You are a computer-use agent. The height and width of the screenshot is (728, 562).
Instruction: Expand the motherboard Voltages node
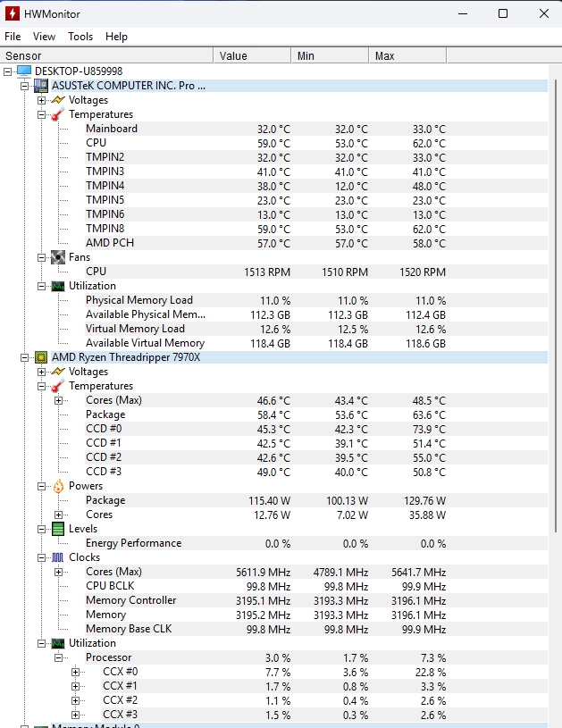(x=42, y=100)
